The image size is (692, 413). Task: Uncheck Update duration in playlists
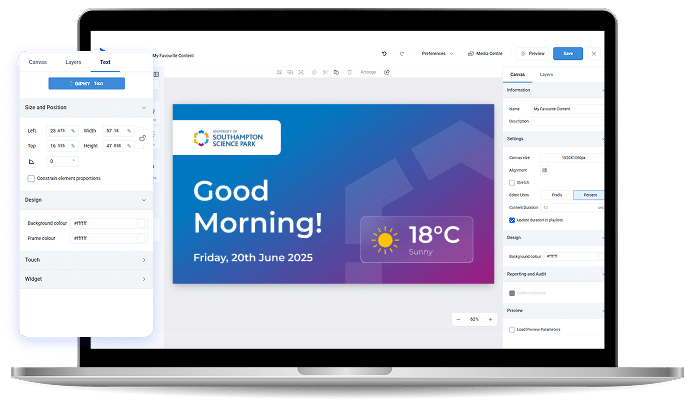(512, 219)
